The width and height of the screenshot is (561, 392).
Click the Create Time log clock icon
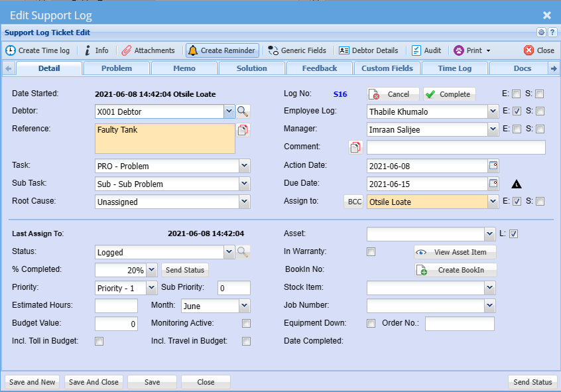point(11,50)
